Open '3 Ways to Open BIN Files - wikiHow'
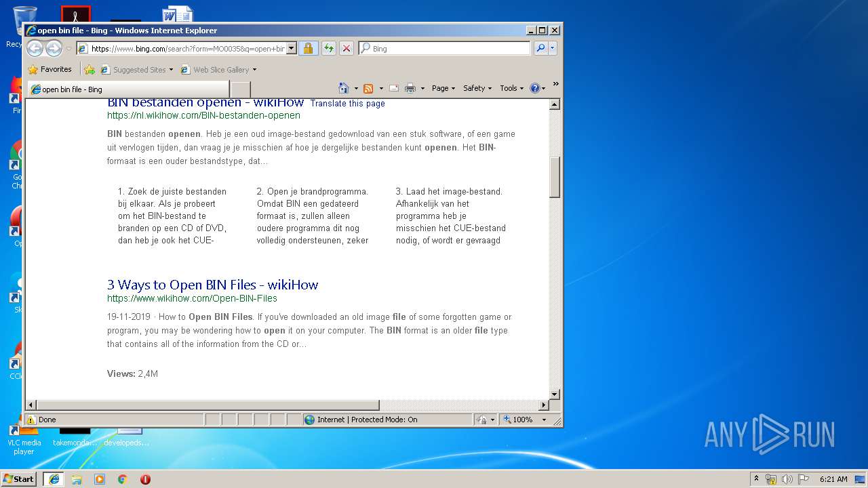 tap(212, 285)
